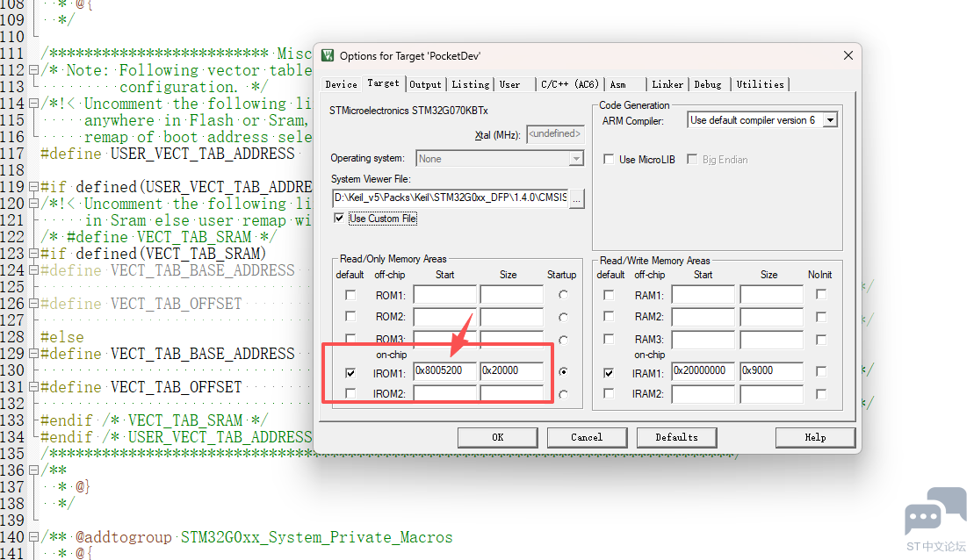Collapse code fold at line 129
The width and height of the screenshot is (974, 560).
pos(33,354)
